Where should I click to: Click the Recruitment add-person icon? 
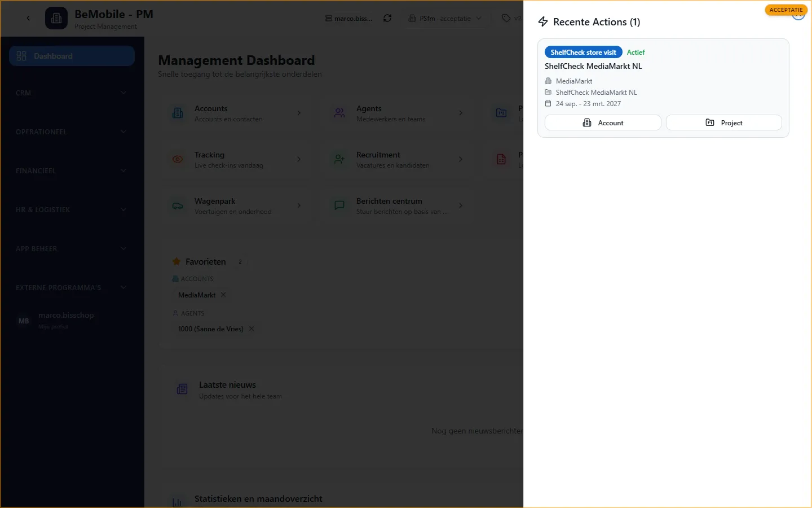point(339,159)
